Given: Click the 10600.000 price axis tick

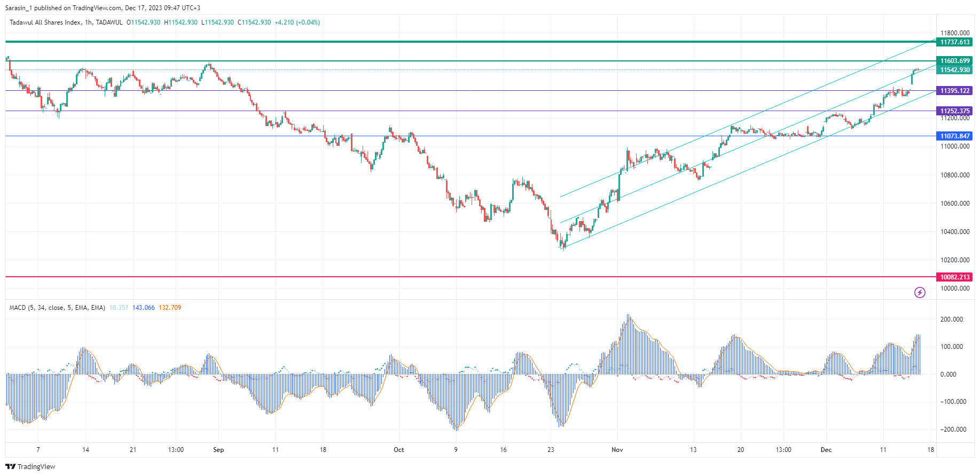Looking at the screenshot, I should click(955, 204).
